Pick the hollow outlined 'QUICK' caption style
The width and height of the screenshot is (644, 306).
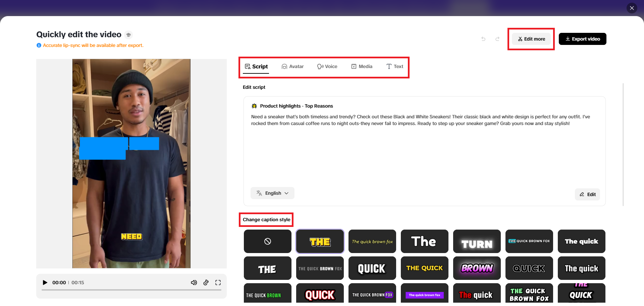point(529,268)
